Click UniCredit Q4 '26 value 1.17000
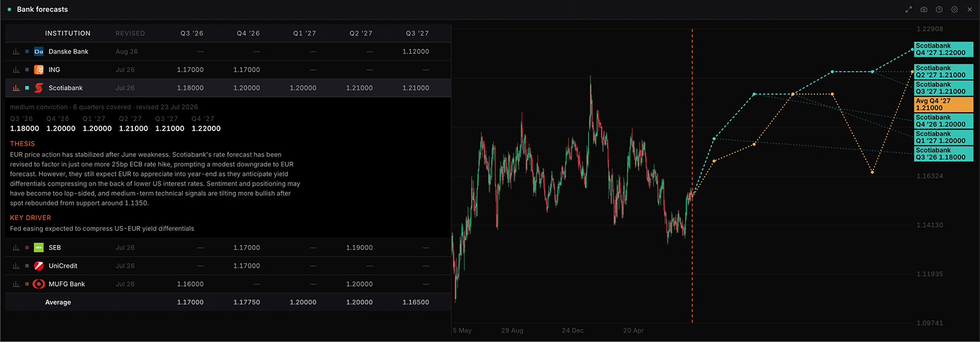The image size is (980, 343). point(247,266)
